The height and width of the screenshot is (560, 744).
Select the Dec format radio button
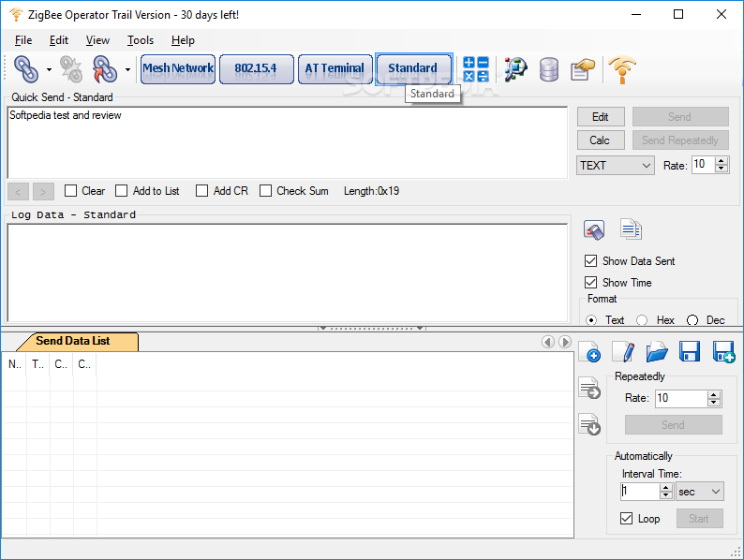tap(692, 320)
